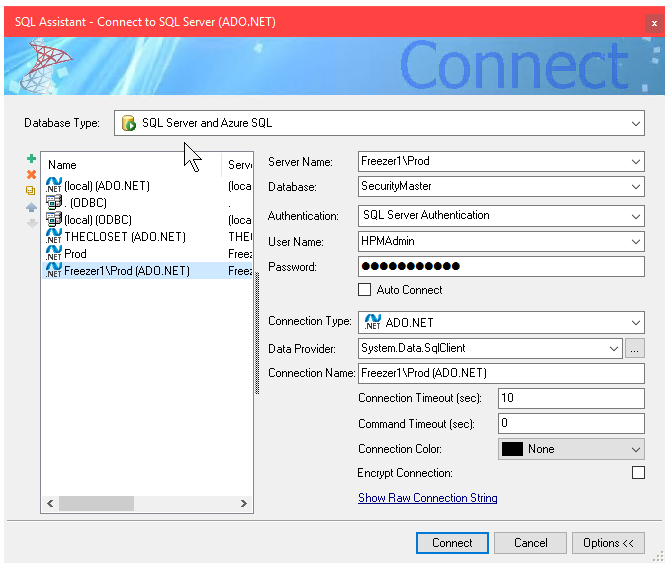Viewport: 668px width, 563px height.
Task: Click the .NET icon of (local) (ADO.NET)
Action: (x=54, y=185)
